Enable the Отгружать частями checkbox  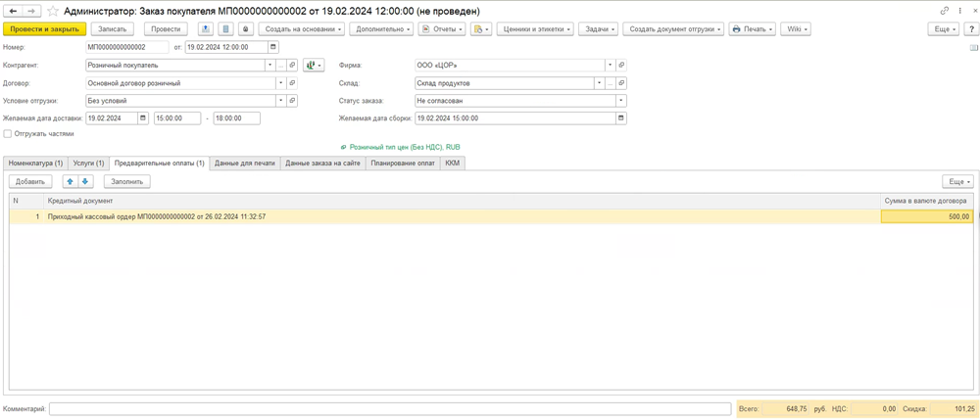pos(8,134)
